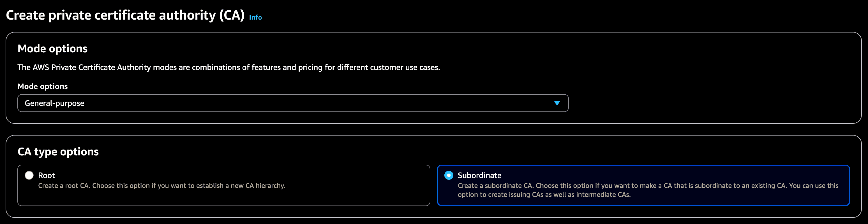
Task: Click the Info link beside the page title
Action: [255, 17]
